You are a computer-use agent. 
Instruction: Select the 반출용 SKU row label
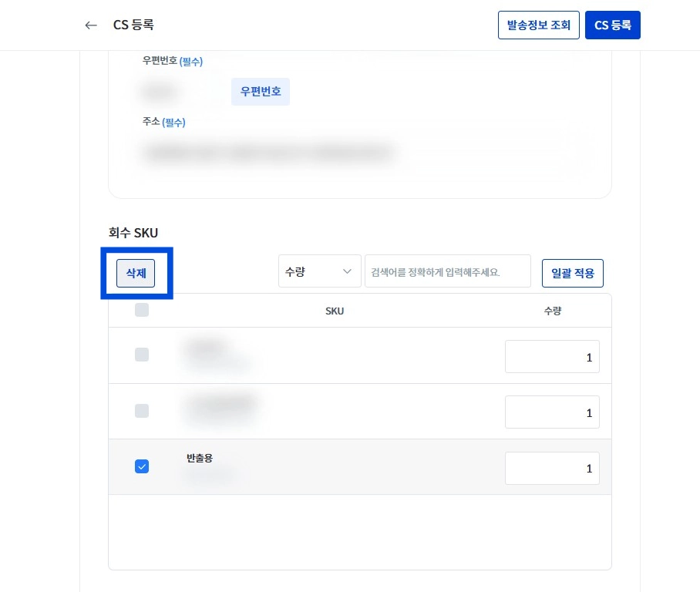[200, 458]
